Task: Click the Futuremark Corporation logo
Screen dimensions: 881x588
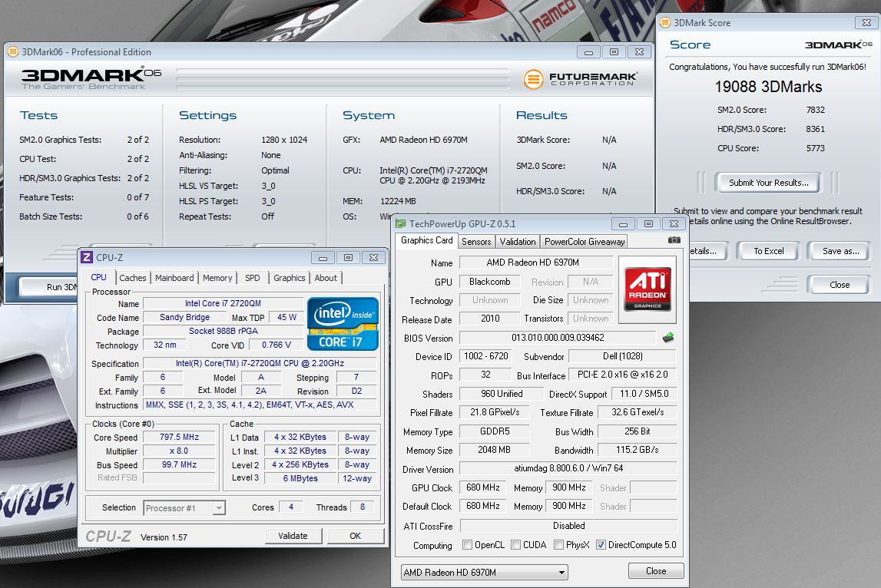Action: [x=580, y=79]
